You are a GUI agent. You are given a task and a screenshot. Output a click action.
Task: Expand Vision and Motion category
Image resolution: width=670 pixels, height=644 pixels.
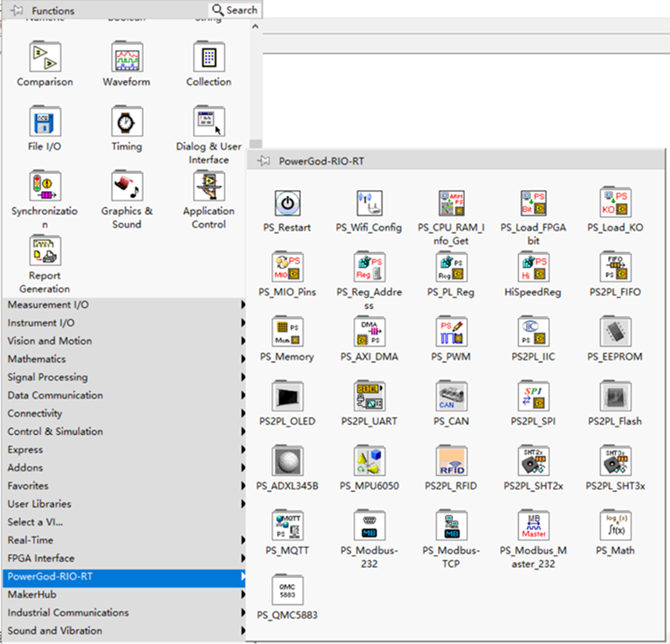pos(125,341)
